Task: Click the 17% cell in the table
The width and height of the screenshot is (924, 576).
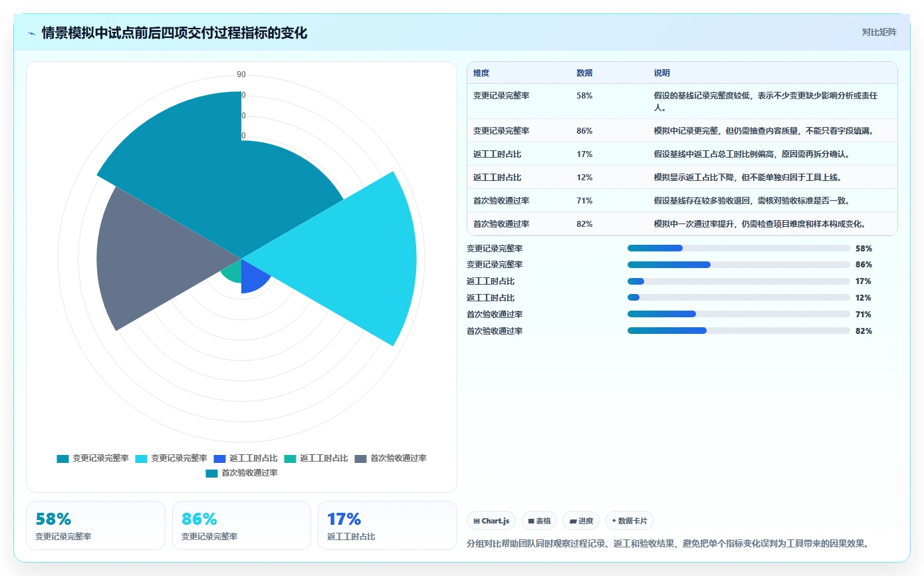Action: pyautogui.click(x=584, y=154)
